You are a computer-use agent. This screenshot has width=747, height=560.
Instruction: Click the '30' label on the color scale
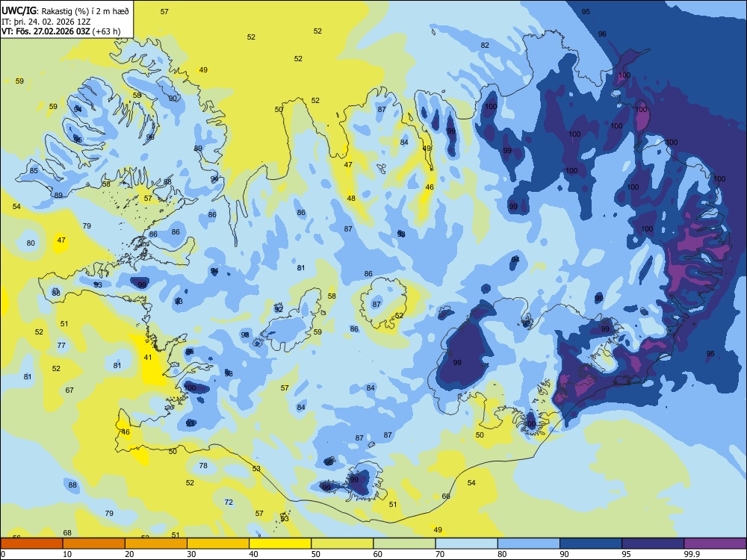[191, 554]
